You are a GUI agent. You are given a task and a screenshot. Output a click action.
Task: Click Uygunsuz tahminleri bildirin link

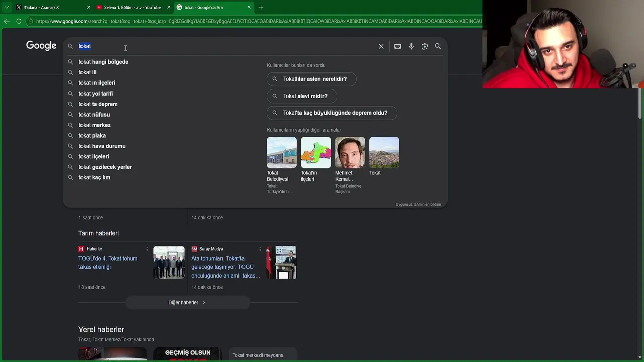tap(418, 204)
